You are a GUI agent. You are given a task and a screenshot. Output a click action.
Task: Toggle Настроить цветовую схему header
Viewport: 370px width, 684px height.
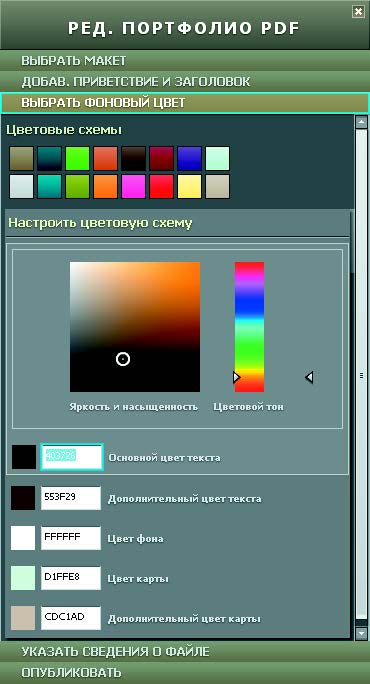[178, 223]
